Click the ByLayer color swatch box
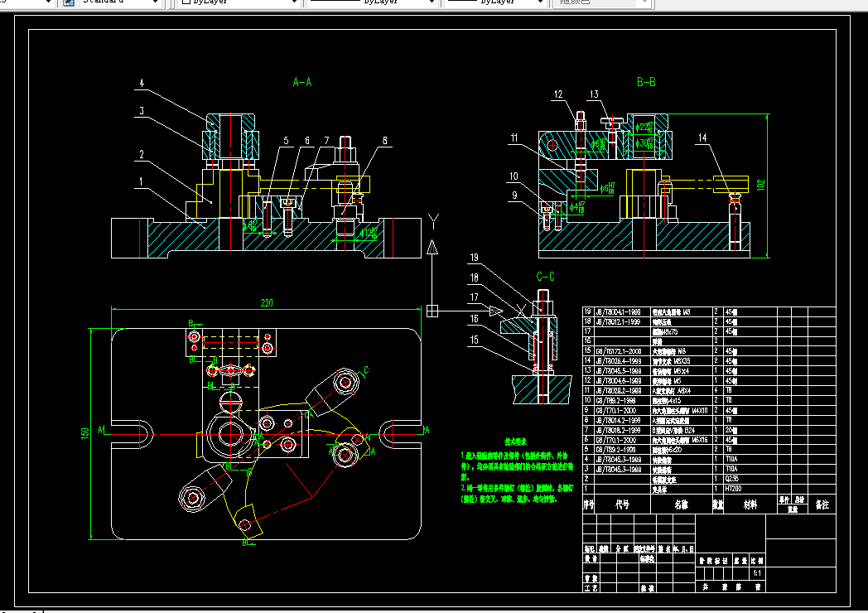This screenshot has width=868, height=613. click(186, 2)
